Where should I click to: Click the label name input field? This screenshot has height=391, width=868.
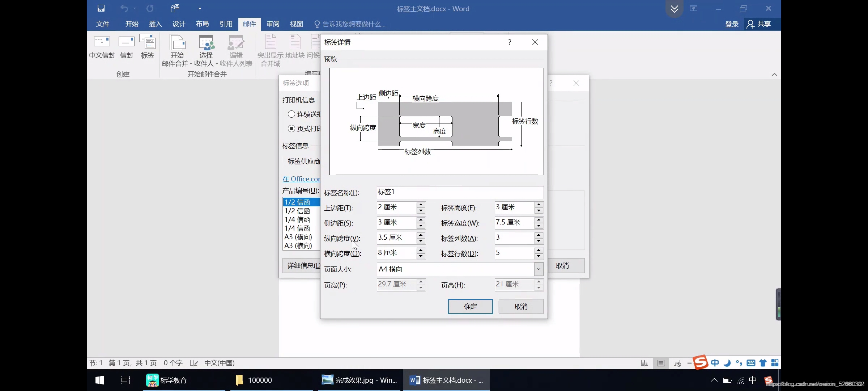tap(460, 192)
